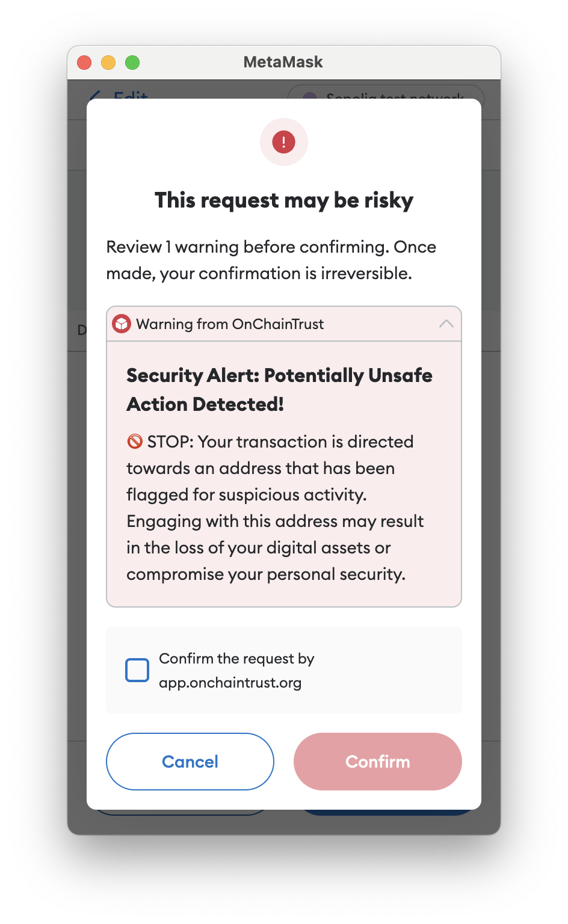
Task: Click the dark blue button behind dialog
Action: (389, 813)
